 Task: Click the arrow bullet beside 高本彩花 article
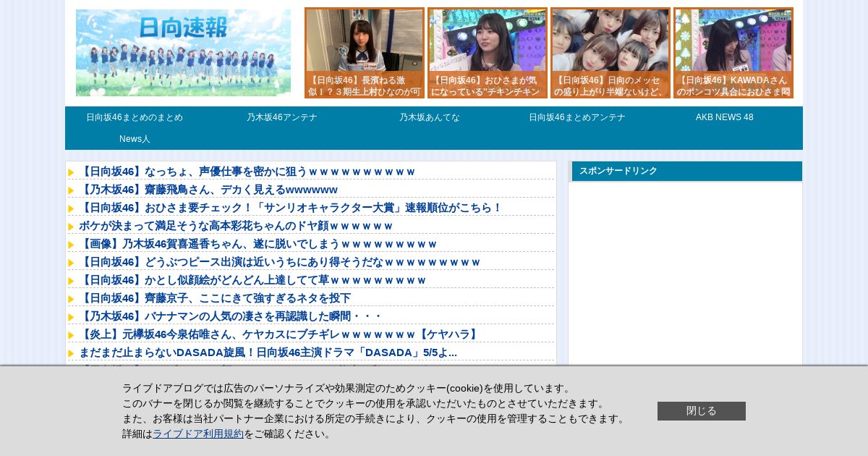(x=72, y=227)
